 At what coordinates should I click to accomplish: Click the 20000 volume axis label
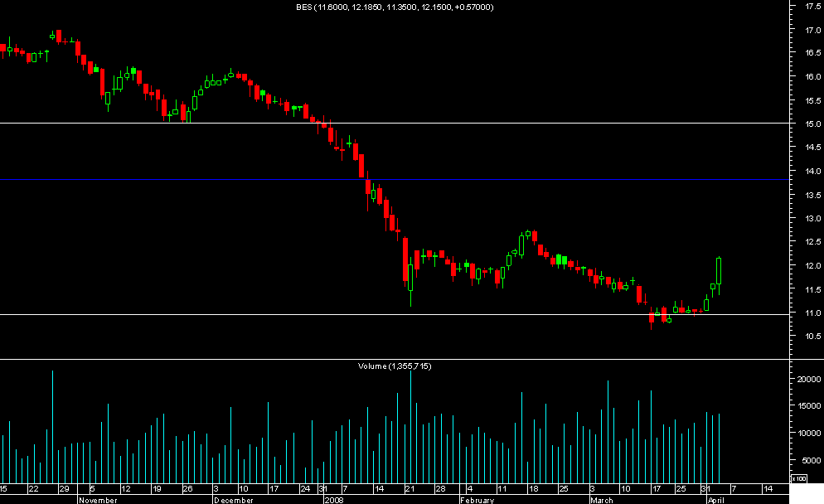click(x=809, y=380)
